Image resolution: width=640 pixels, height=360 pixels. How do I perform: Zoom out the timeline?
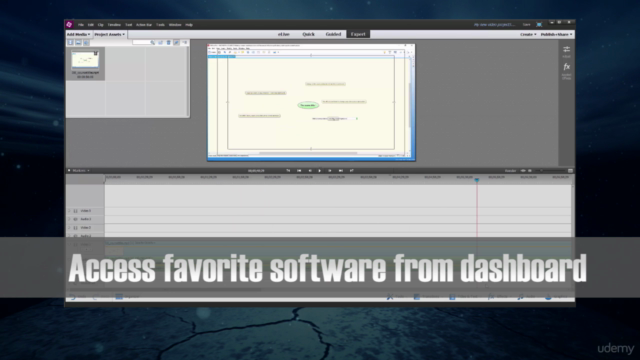530,171
